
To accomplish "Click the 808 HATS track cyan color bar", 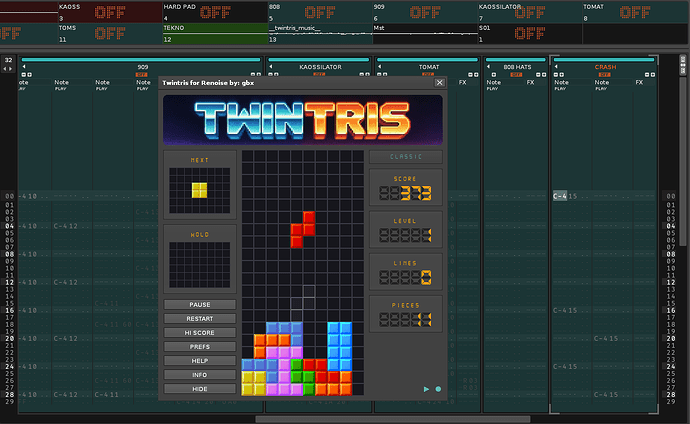I will tap(516, 59).
